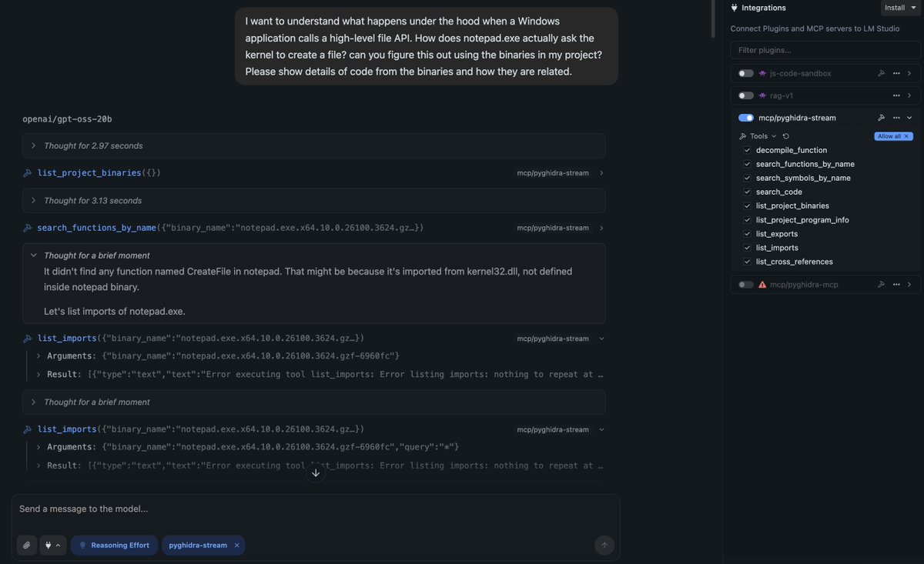Click the Integrations plug icon in panel header
924x564 pixels.
(x=735, y=8)
